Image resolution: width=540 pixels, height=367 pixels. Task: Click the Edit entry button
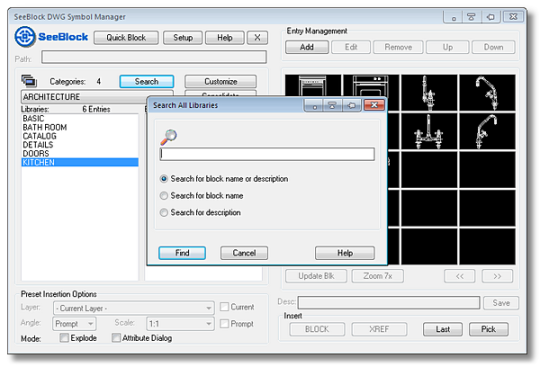click(351, 47)
